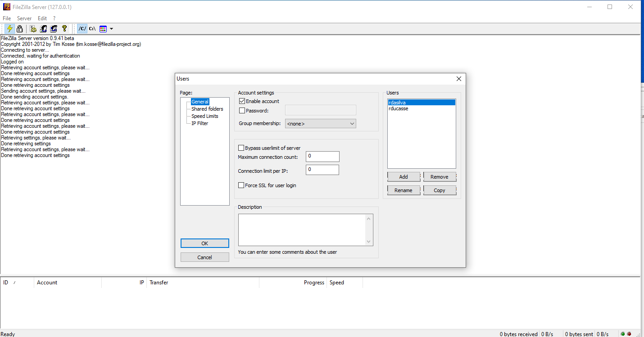Click '0 bytes sent' in status bar
The image size is (644, 337).
click(x=579, y=334)
